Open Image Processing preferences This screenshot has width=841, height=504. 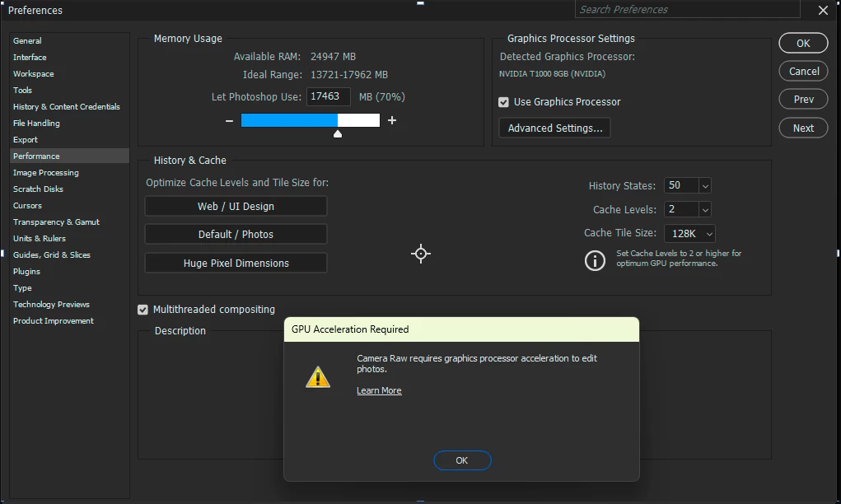(x=46, y=173)
